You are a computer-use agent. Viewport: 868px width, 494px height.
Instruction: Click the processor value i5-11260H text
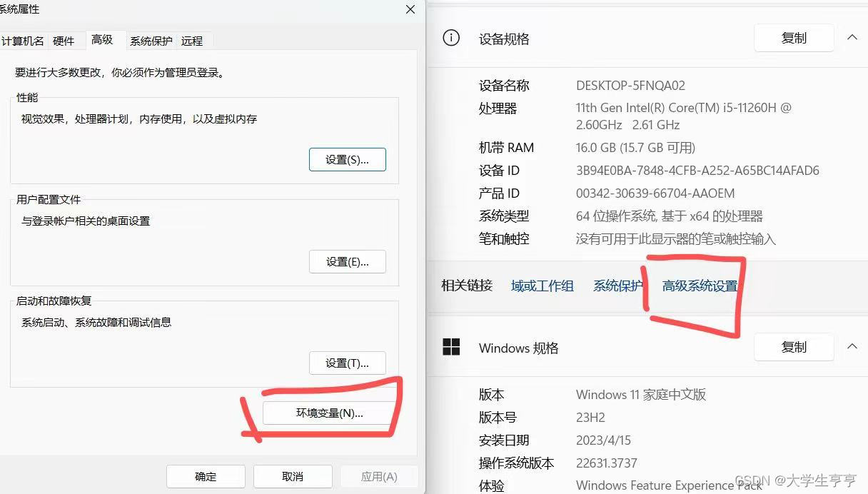click(x=684, y=116)
